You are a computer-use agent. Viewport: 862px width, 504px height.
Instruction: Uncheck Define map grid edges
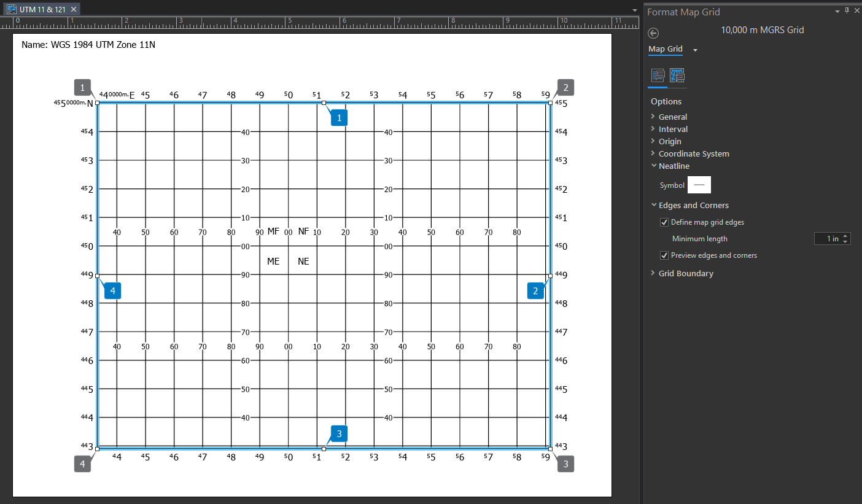pos(664,222)
